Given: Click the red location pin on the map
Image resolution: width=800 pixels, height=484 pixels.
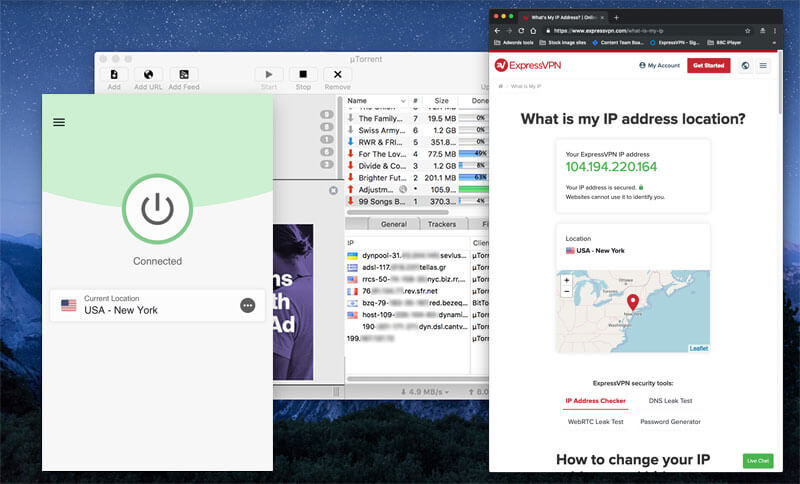Looking at the screenshot, I should pyautogui.click(x=633, y=302).
